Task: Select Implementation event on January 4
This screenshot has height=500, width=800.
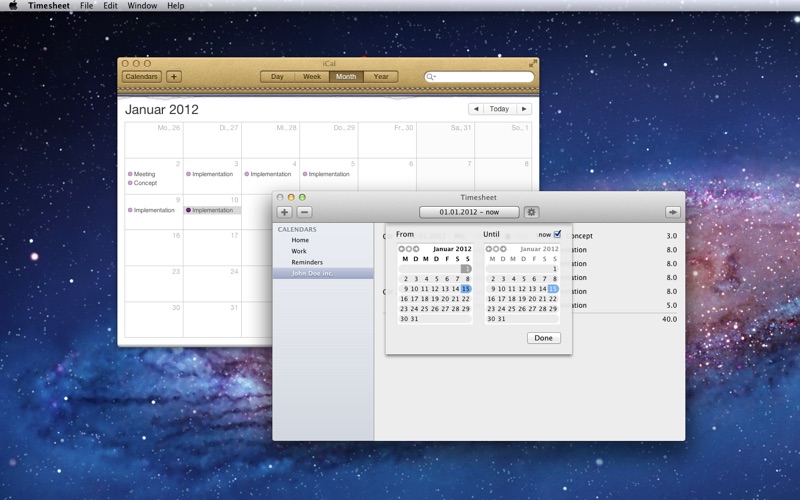Action: (268, 174)
